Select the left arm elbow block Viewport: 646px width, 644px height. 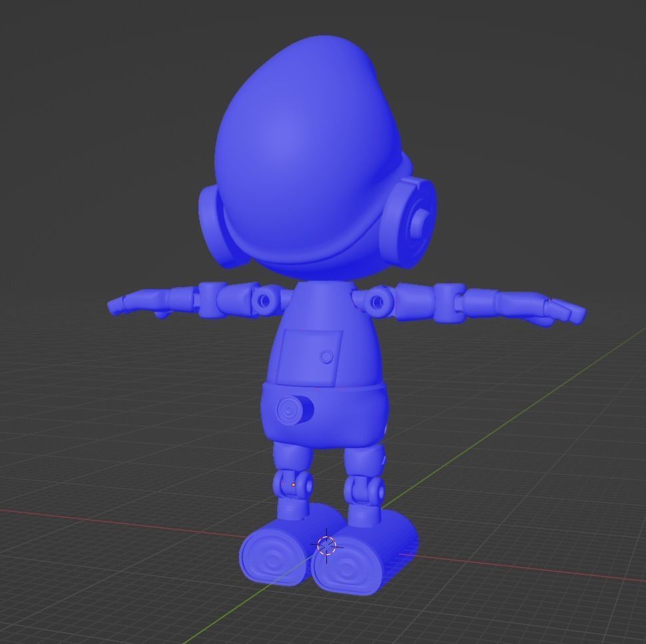click(x=211, y=300)
